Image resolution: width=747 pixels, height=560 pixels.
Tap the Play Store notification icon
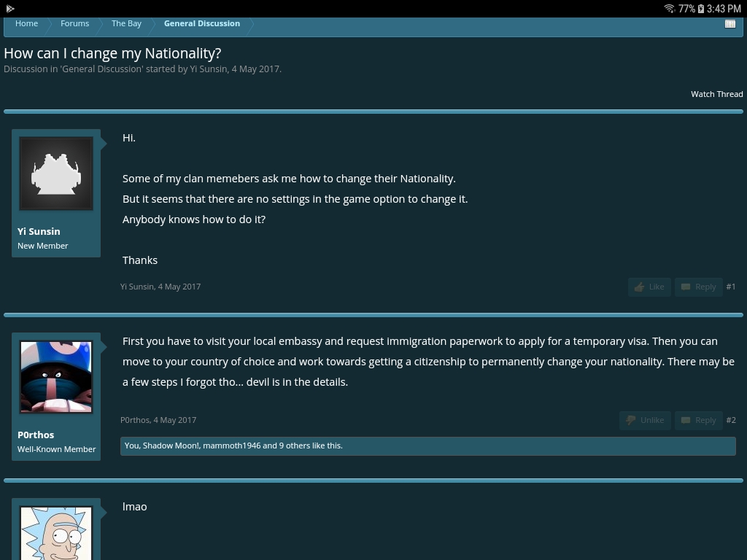pyautogui.click(x=10, y=9)
